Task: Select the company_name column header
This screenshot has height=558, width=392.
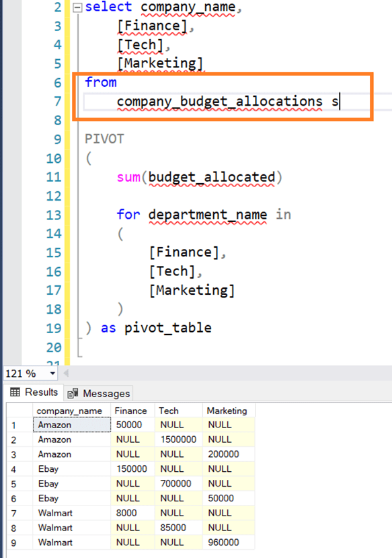Action: 71,411
